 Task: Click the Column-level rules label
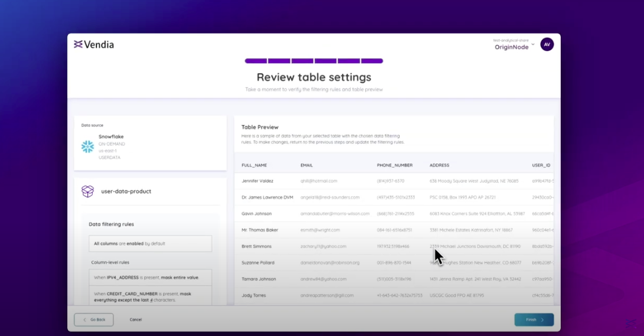click(110, 262)
